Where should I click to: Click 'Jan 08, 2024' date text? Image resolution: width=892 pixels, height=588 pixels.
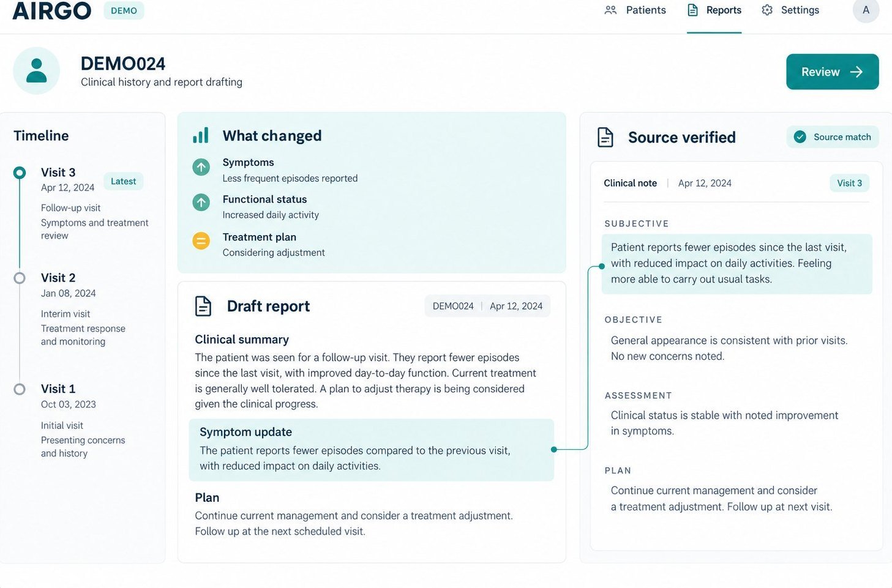coord(69,294)
